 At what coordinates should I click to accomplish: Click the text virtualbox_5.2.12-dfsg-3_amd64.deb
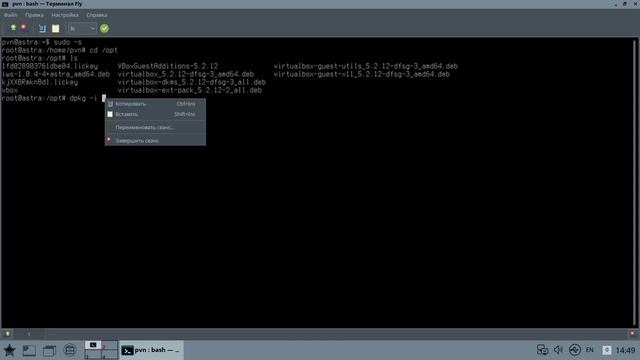(186, 74)
